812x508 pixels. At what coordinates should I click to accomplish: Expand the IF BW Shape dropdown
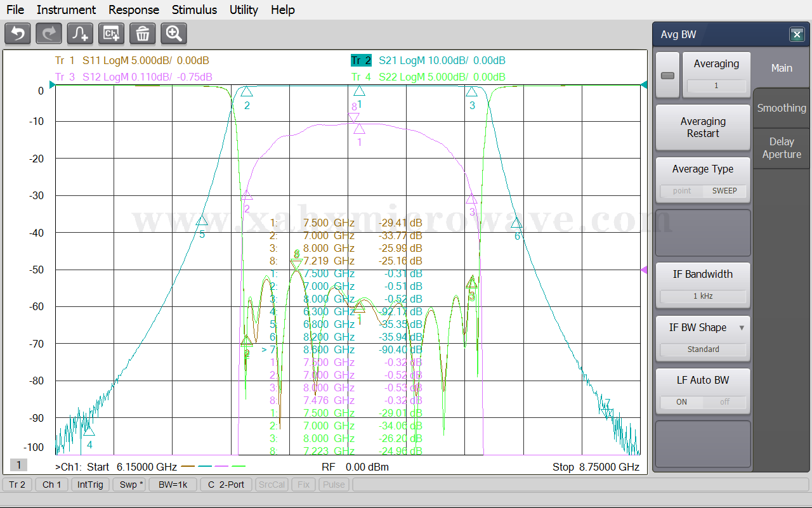[741, 328]
